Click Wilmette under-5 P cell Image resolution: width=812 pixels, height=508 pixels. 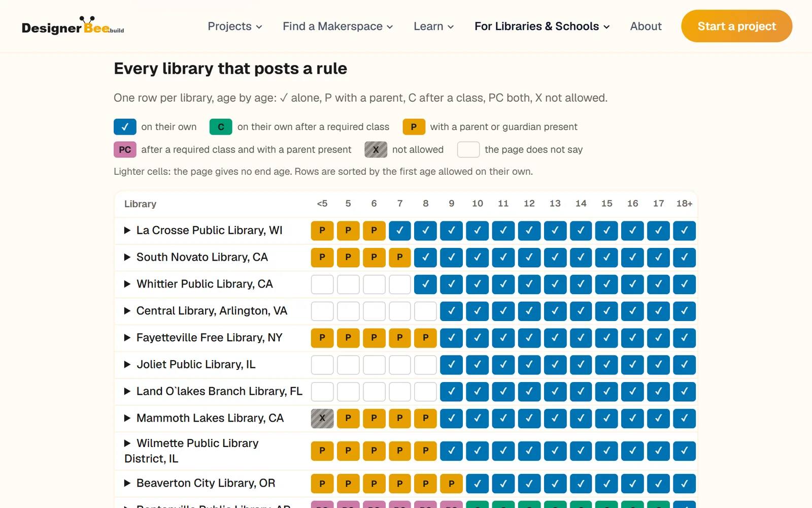tap(322, 451)
